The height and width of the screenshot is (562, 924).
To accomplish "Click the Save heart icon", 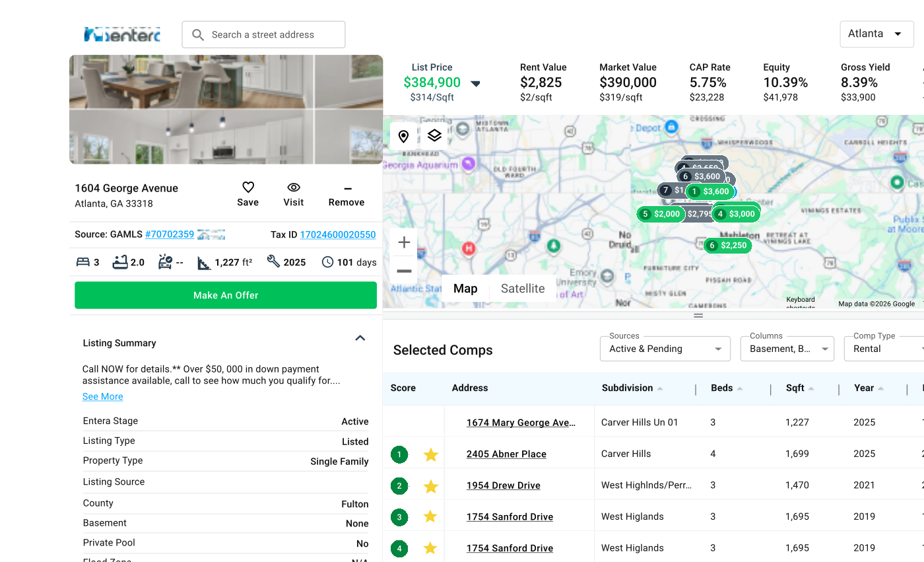I will point(248,188).
